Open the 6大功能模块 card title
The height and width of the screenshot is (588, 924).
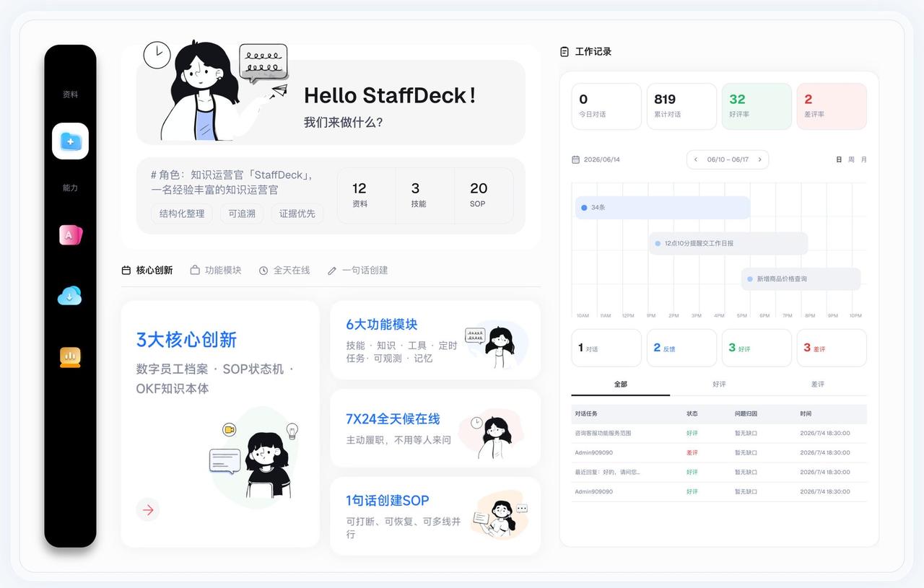382,325
